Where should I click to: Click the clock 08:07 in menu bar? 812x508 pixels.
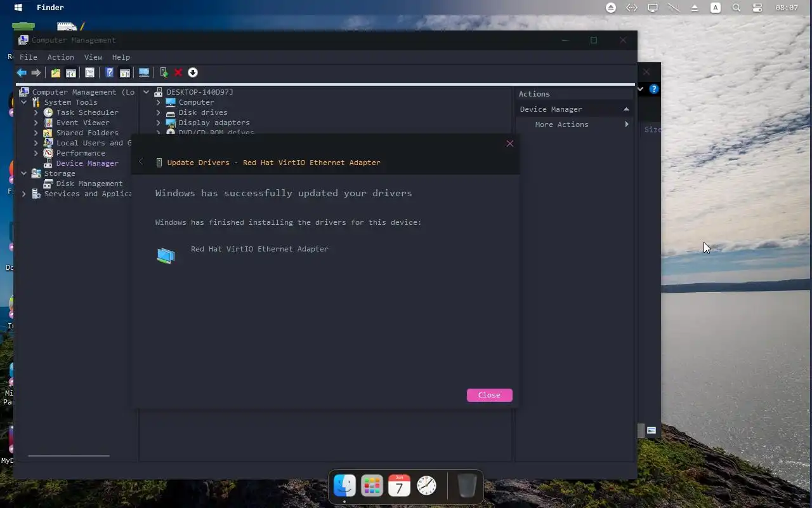787,8
